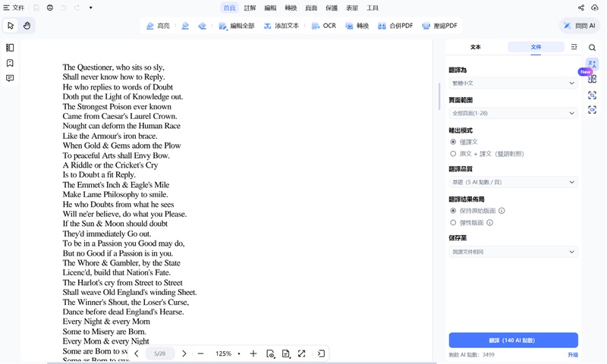Image resolution: width=607 pixels, height=364 pixels.
Task: Go to previous page arrow
Action: 137,353
